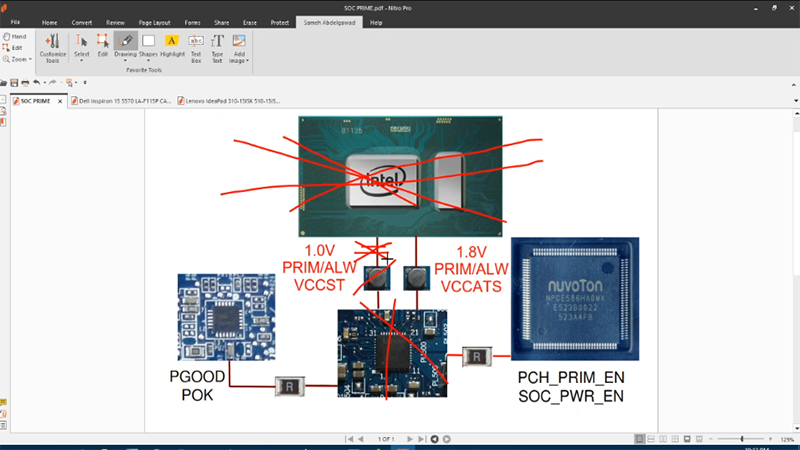The height and width of the screenshot is (450, 800).
Task: Toggle full screen view icon
Action: click(687, 439)
